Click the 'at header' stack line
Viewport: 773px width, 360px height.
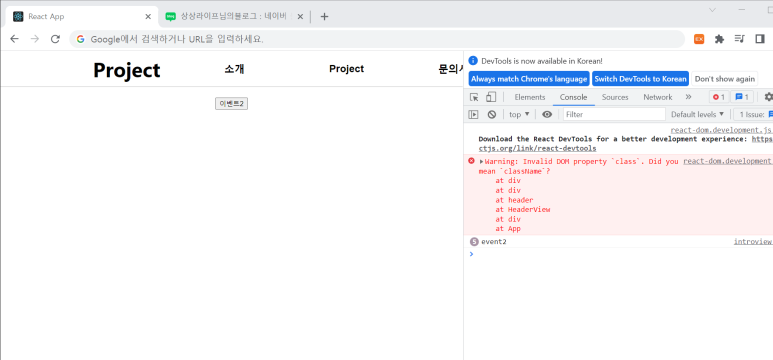514,200
